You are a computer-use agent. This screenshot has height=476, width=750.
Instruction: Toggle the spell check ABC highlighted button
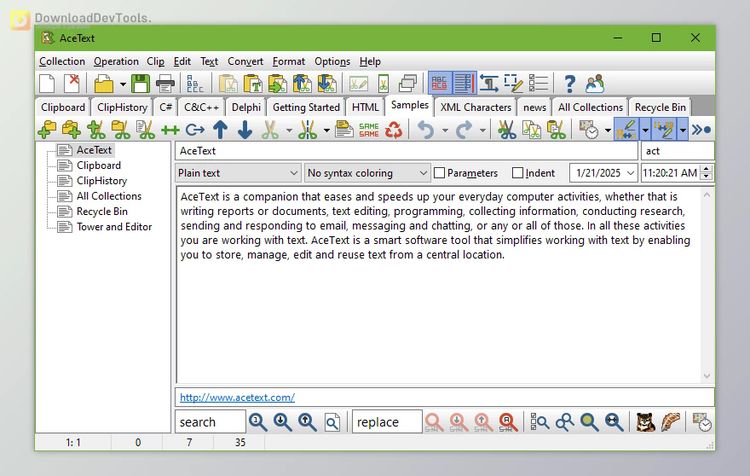pos(439,84)
